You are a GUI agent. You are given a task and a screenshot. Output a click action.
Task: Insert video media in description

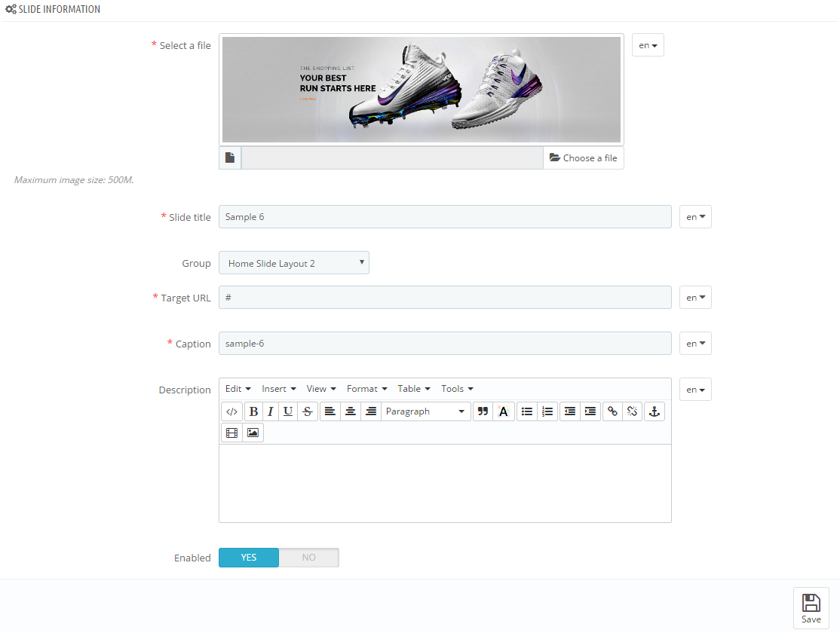(232, 433)
